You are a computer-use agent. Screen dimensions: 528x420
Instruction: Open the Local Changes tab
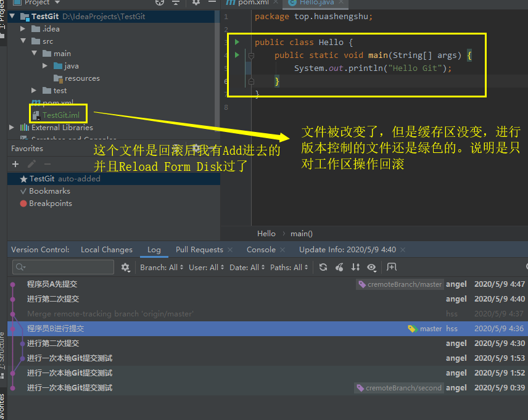coord(107,250)
